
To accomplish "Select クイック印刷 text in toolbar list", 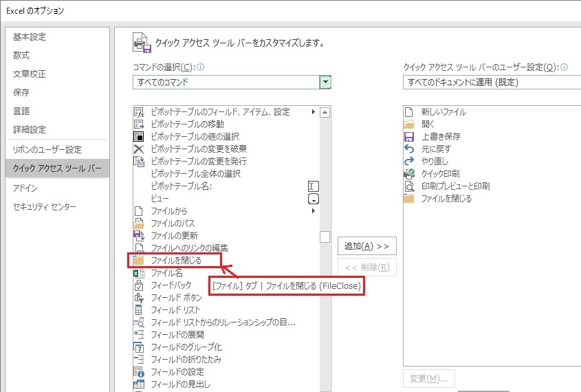I will [440, 173].
